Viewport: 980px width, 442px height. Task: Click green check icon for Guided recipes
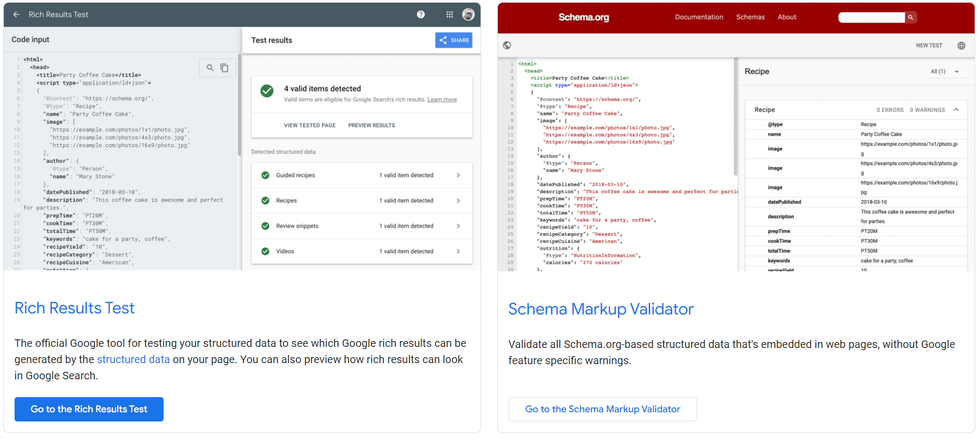[x=265, y=175]
